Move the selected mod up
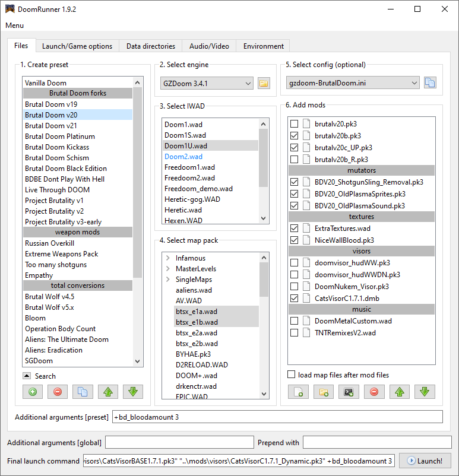Viewport: 459px width, 476px height. click(x=400, y=392)
